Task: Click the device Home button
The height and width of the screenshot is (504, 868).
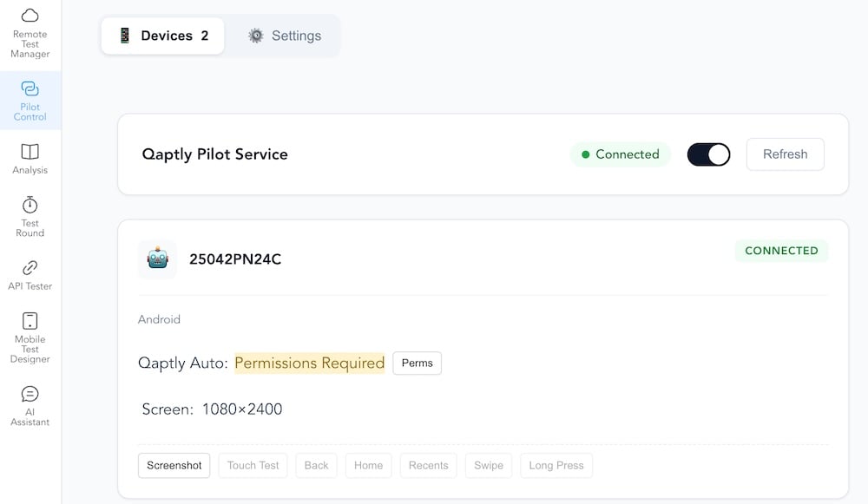Action: [x=368, y=465]
